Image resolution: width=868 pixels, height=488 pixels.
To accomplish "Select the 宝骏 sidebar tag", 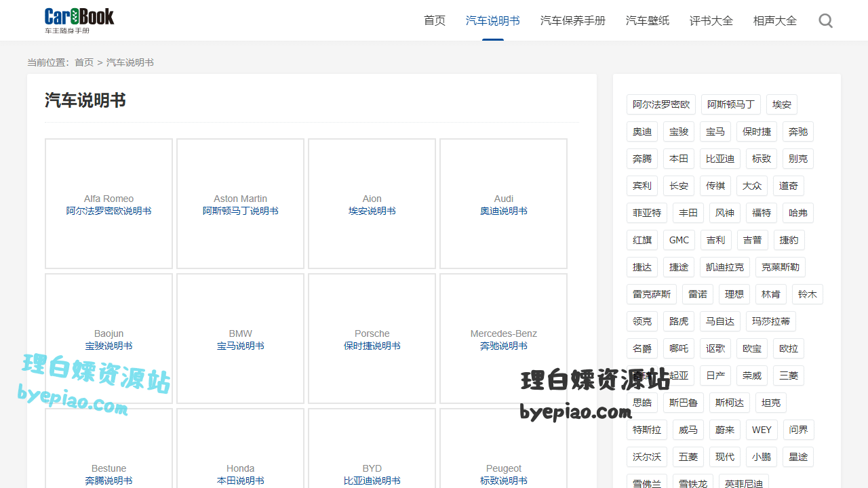I will coord(679,131).
